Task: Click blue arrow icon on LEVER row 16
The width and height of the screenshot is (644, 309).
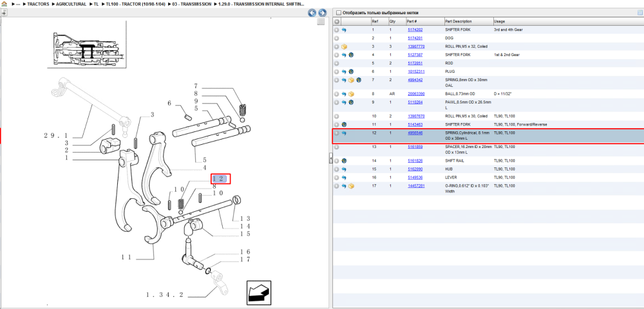Action: 344,178
